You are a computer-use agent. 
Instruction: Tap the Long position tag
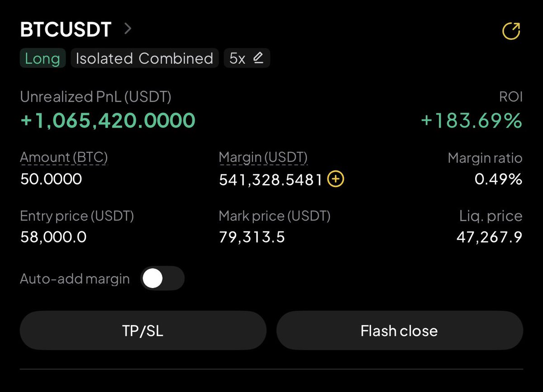[x=43, y=58]
